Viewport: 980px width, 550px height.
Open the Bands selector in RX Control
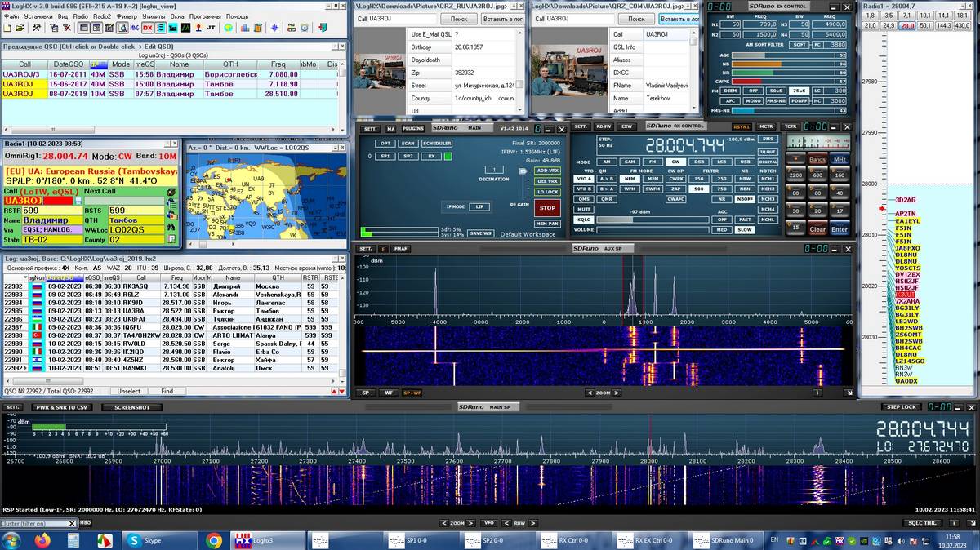(x=817, y=160)
